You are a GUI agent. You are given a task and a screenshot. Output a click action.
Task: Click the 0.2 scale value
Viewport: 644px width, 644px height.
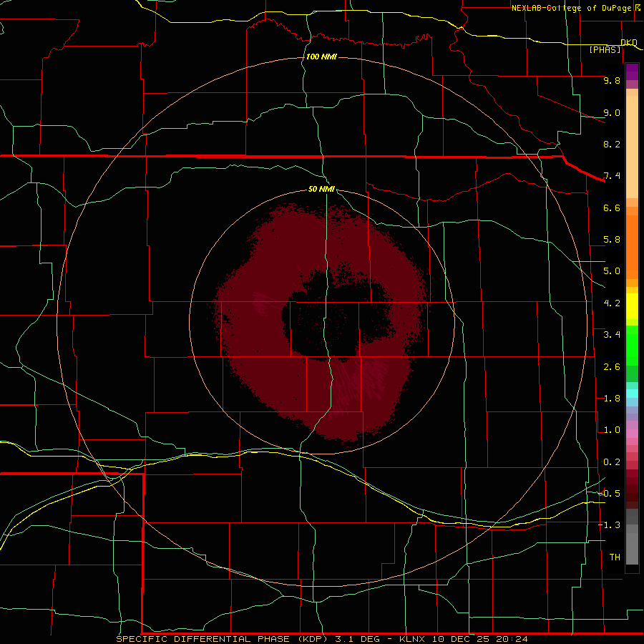612,462
